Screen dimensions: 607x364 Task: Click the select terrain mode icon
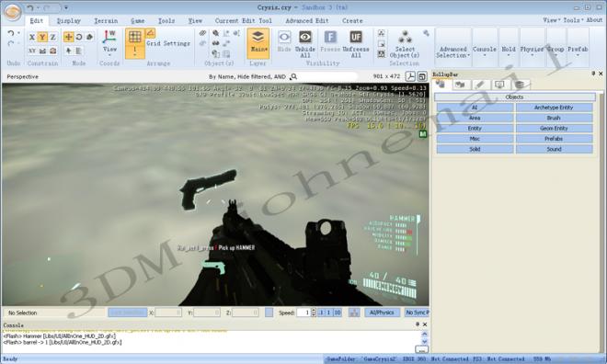click(78, 51)
